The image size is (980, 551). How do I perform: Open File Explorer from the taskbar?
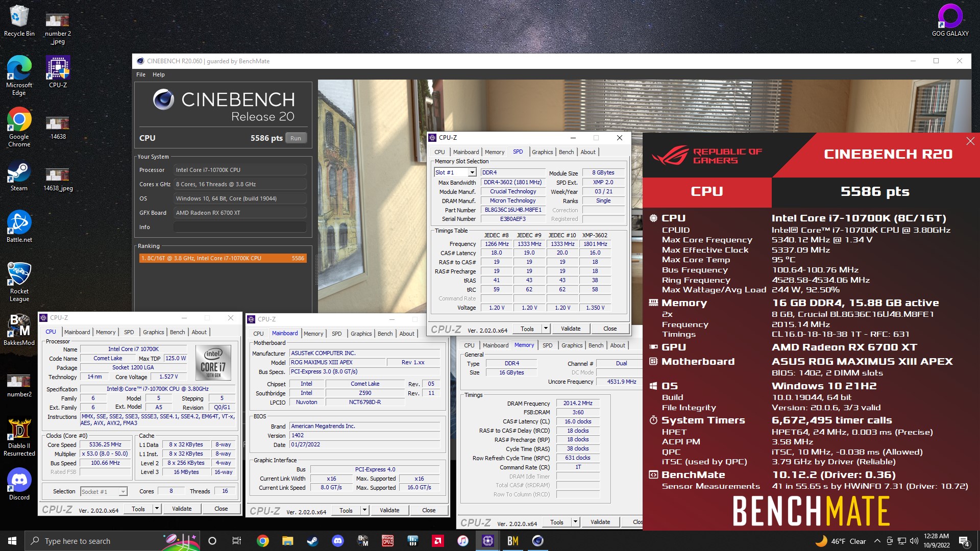tap(287, 541)
